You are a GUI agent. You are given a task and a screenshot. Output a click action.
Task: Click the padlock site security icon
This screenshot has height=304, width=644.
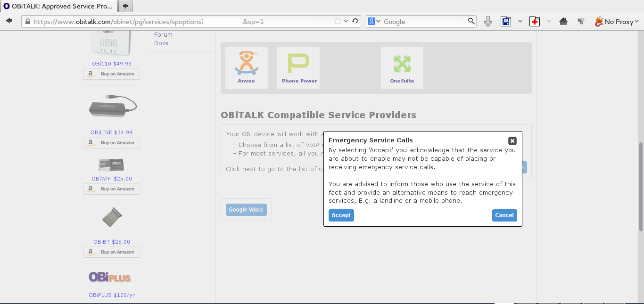[x=27, y=22]
